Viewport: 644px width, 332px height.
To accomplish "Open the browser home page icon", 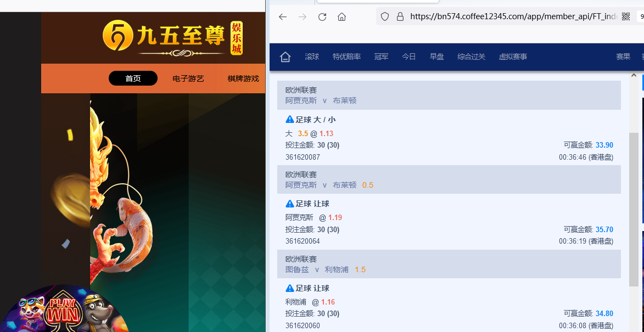I will [341, 17].
